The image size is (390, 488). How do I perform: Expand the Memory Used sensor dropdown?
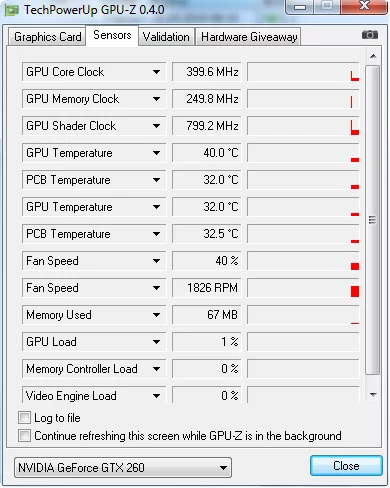156,315
